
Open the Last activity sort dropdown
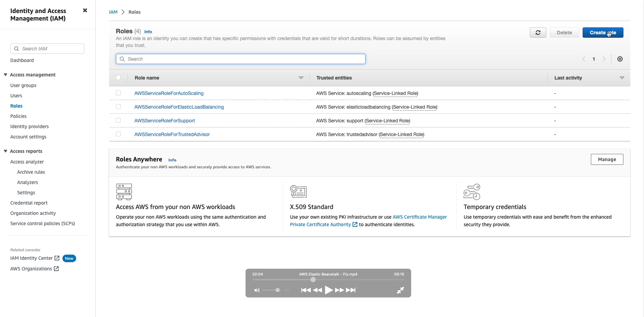coord(622,78)
